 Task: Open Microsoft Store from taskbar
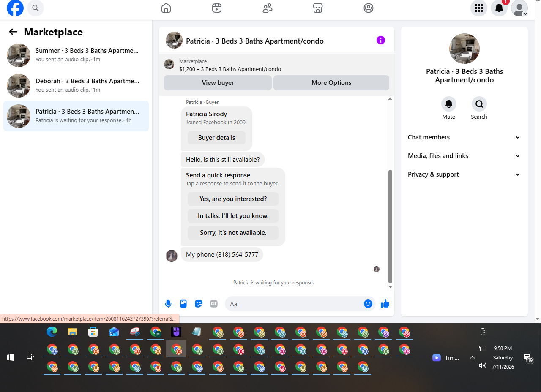point(93,332)
